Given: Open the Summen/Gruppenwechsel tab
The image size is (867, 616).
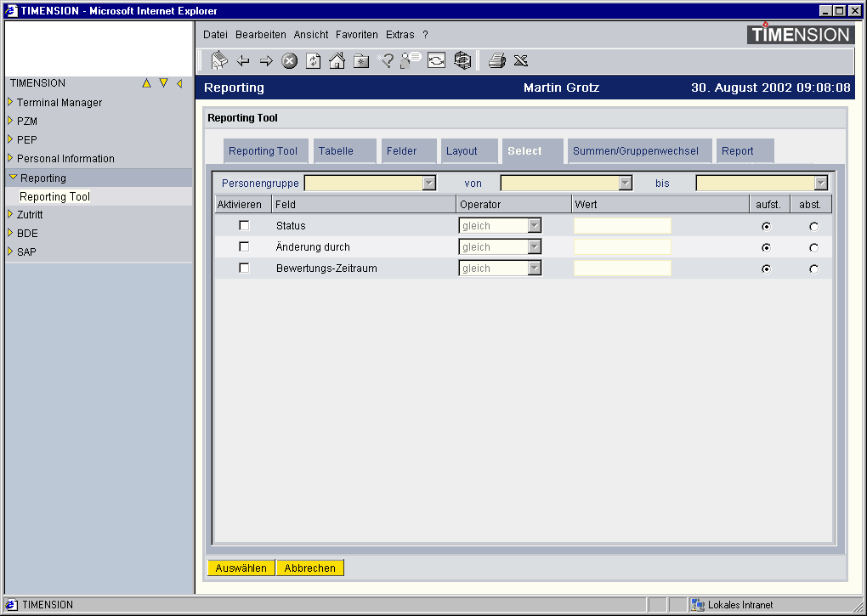Looking at the screenshot, I should tap(636, 151).
